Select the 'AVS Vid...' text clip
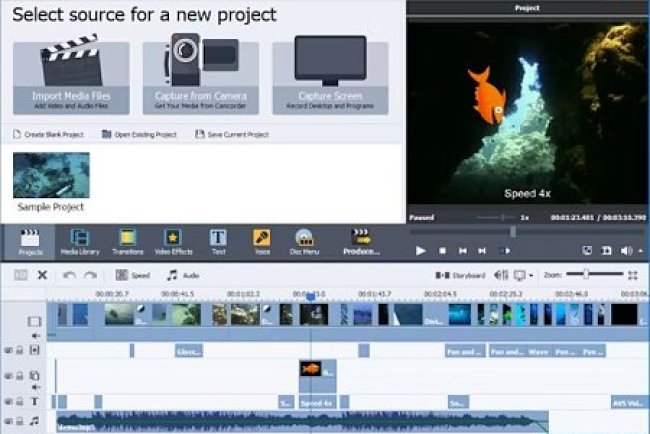This screenshot has width=650, height=434. coord(629,402)
